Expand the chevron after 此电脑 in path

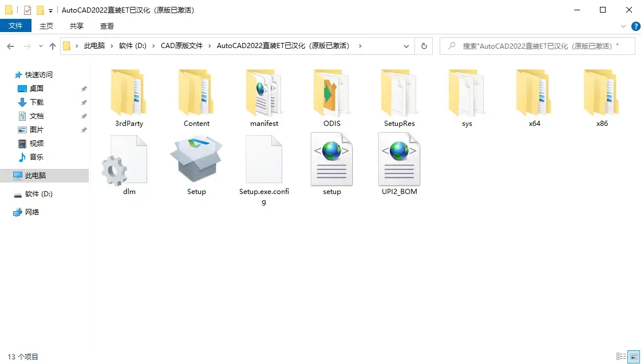112,46
